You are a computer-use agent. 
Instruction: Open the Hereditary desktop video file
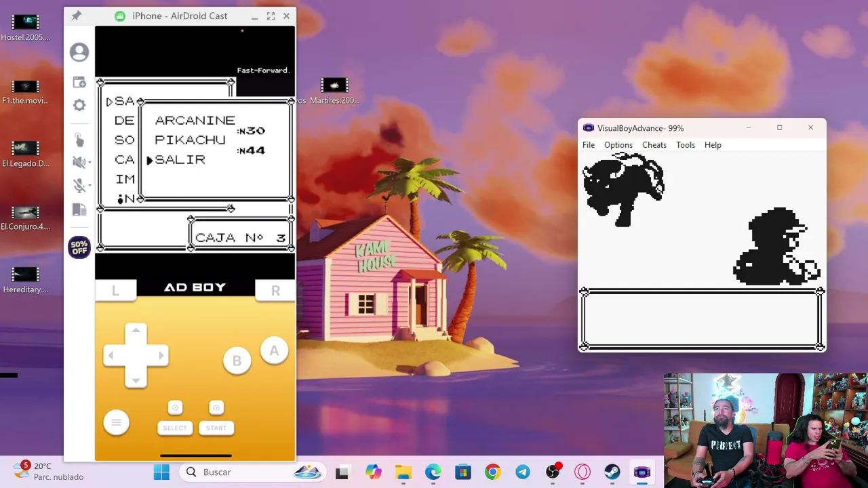click(x=26, y=280)
